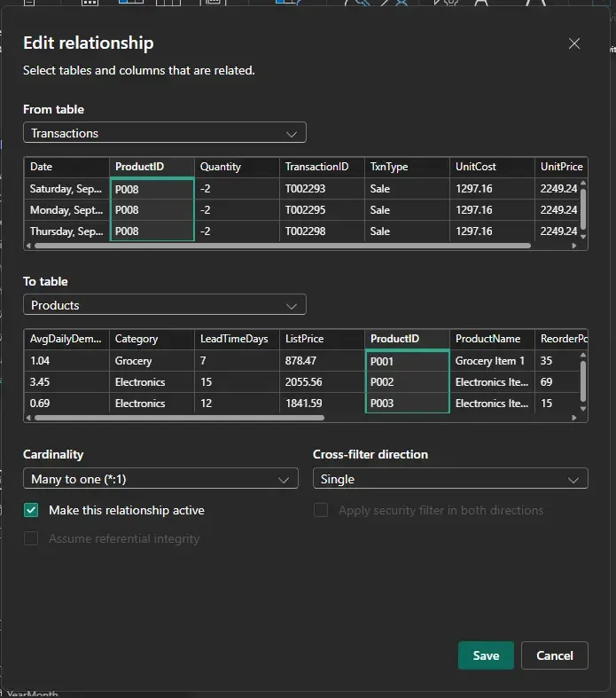Expand the Cardinality dropdown Many to one
The height and width of the screenshot is (698, 616).
(160, 479)
